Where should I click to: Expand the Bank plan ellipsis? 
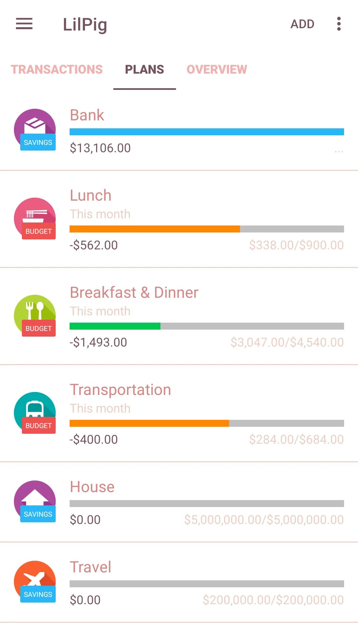[339, 151]
